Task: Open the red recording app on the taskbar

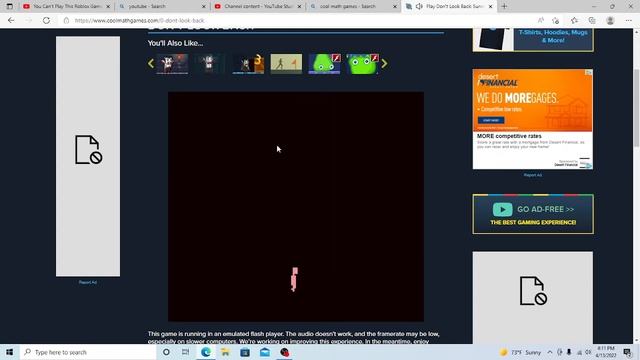Action: pos(284,352)
